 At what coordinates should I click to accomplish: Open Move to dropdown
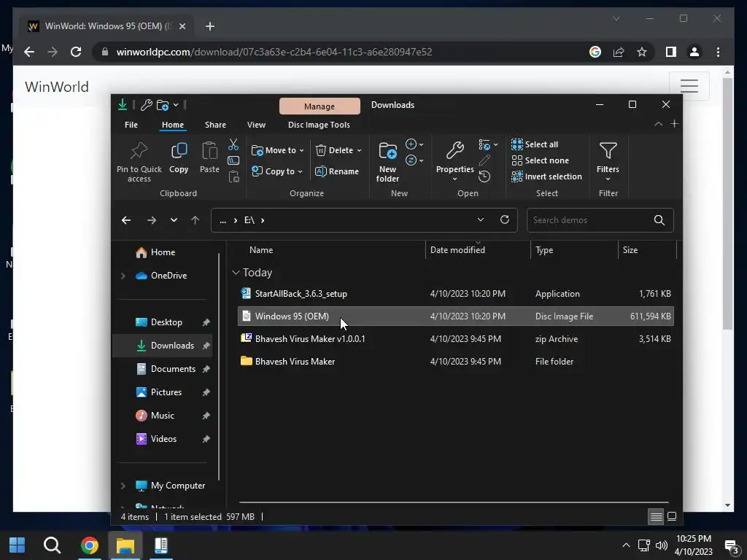pyautogui.click(x=277, y=150)
